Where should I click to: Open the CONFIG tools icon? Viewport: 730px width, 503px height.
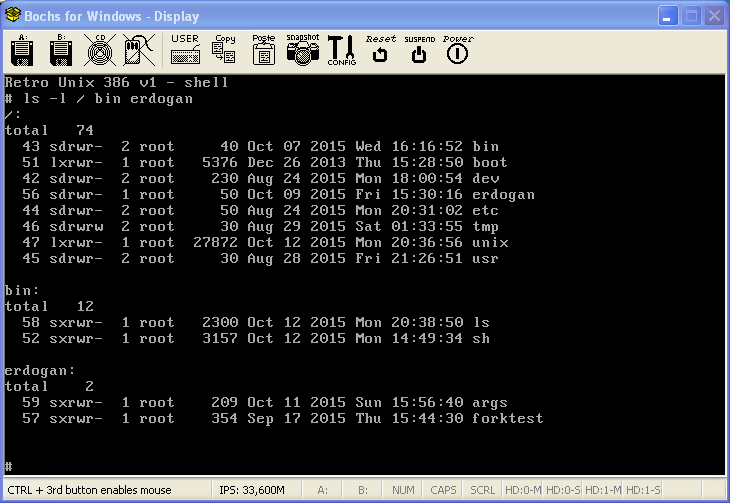pyautogui.click(x=341, y=50)
